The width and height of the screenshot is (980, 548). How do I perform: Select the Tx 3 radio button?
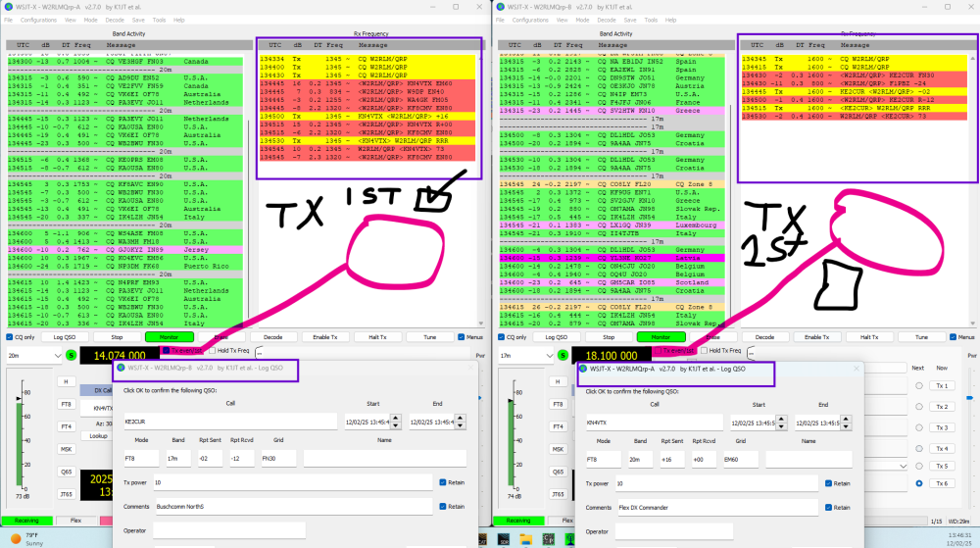919,428
